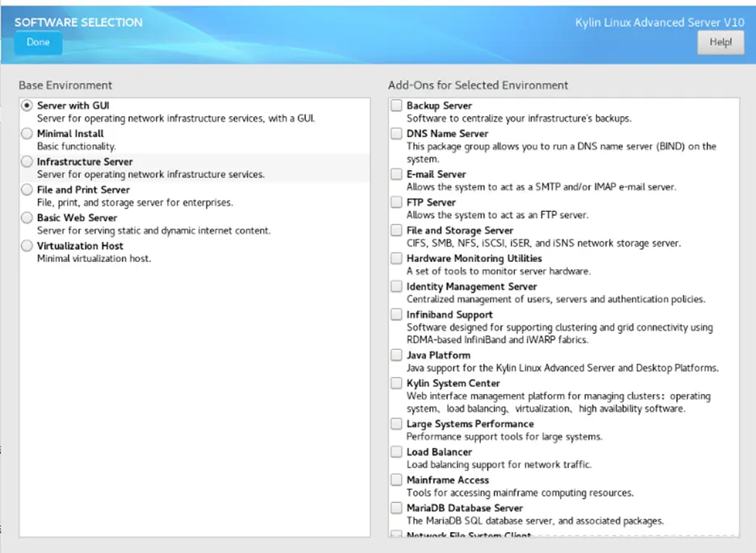Click 'Tools for accessing mainframe computing resources.'
The height and width of the screenshot is (553, 756).
[520, 493]
